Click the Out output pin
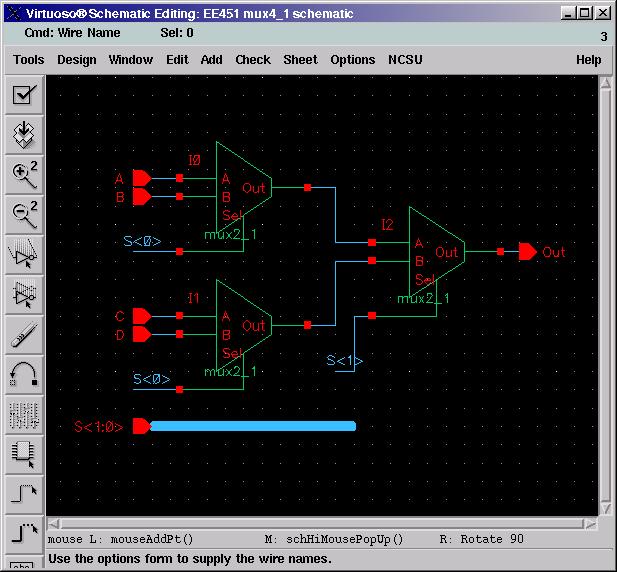Screen dimensions: 617x572 coord(528,251)
